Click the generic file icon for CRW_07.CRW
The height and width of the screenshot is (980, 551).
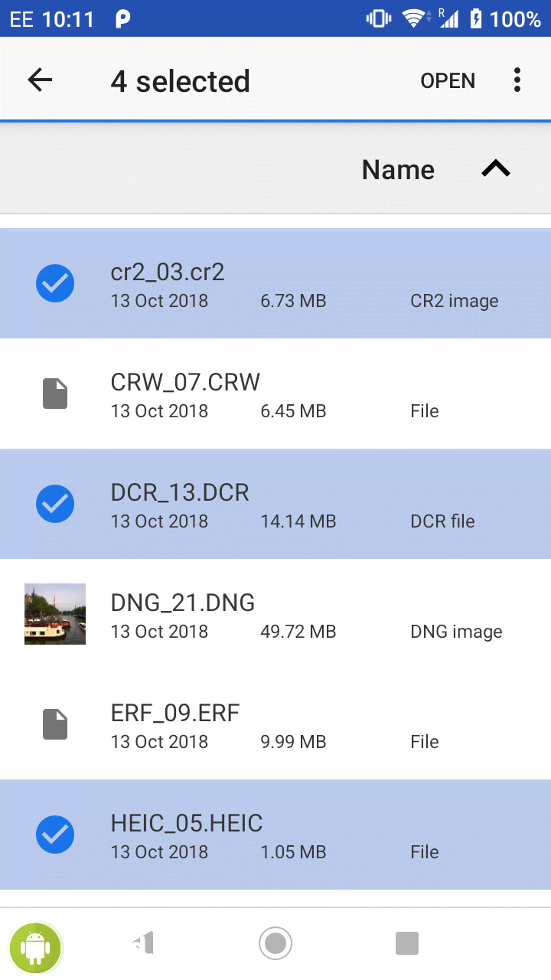click(x=55, y=394)
